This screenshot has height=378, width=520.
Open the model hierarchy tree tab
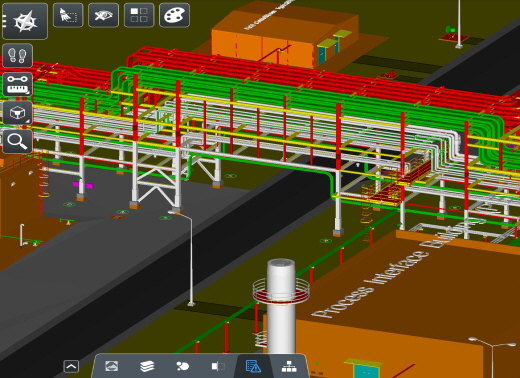click(289, 366)
